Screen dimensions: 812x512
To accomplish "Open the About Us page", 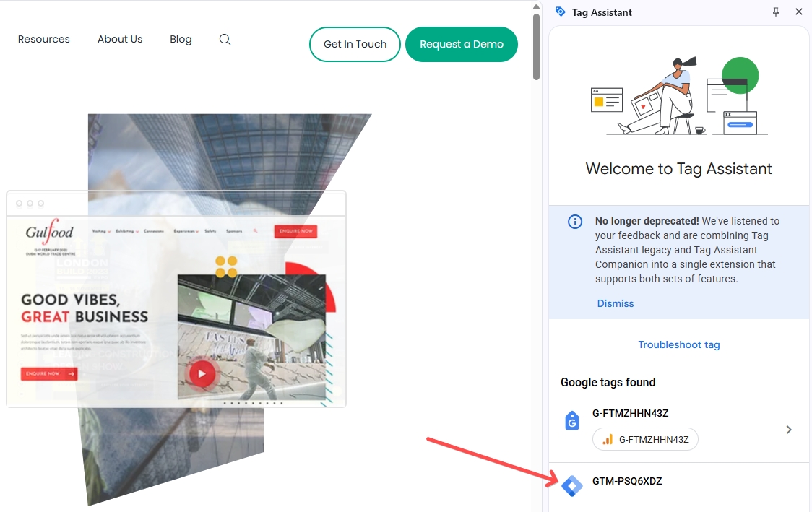I will 120,39.
